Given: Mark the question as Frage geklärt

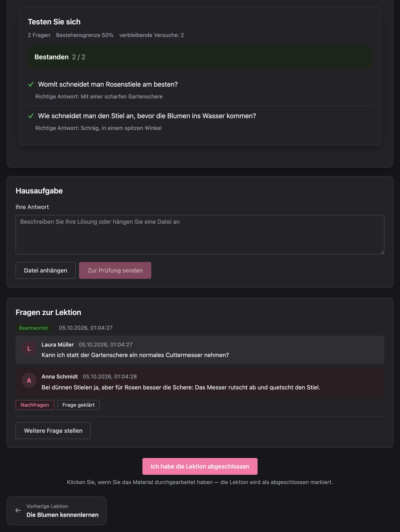Looking at the screenshot, I should [79, 405].
